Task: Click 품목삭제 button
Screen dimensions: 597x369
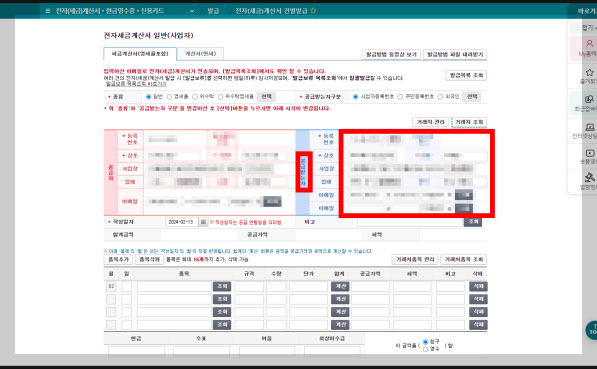Action: 149,260
